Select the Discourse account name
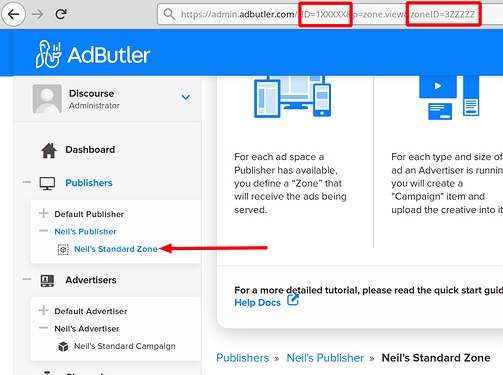 (x=91, y=93)
